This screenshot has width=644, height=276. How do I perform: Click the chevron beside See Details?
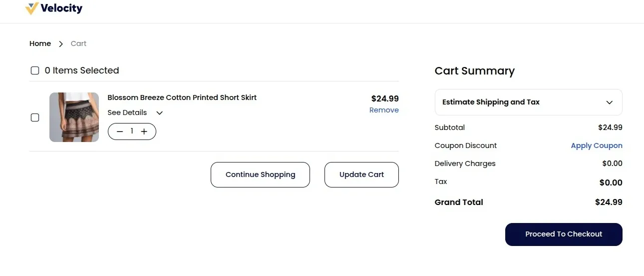click(160, 113)
